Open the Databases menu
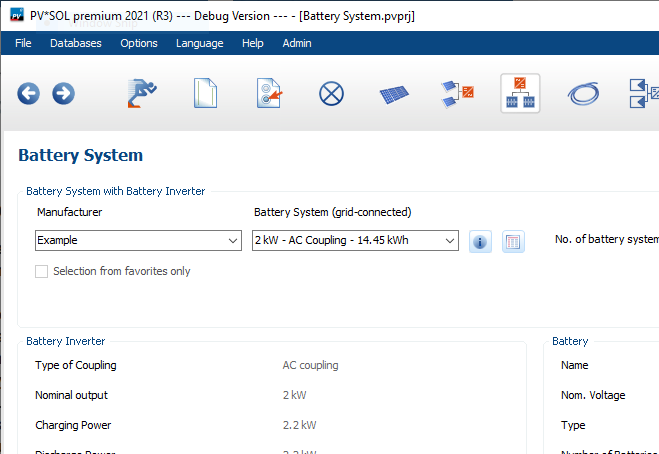 point(76,43)
